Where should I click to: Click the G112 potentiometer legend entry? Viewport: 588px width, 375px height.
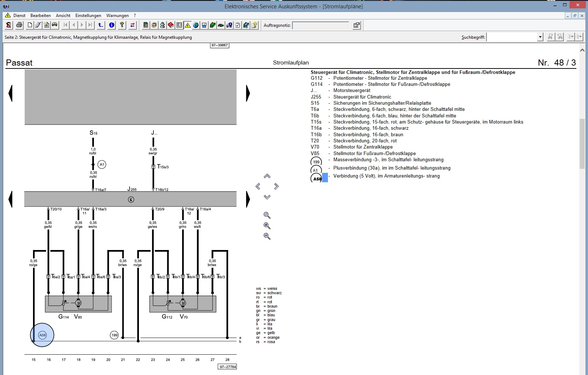[369, 78]
